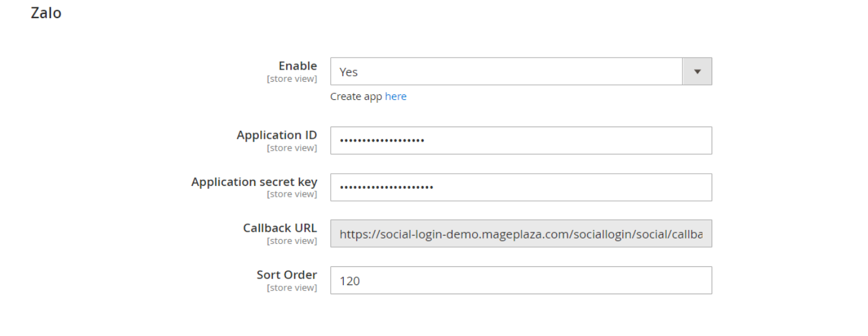
Task: Follow the 'here' link to create app
Action: tap(396, 97)
